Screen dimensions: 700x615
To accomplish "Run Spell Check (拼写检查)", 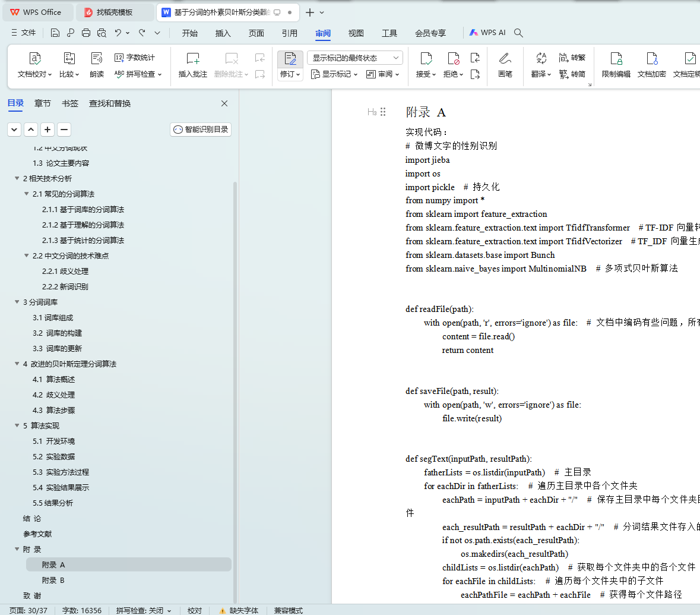I will 138,74.
